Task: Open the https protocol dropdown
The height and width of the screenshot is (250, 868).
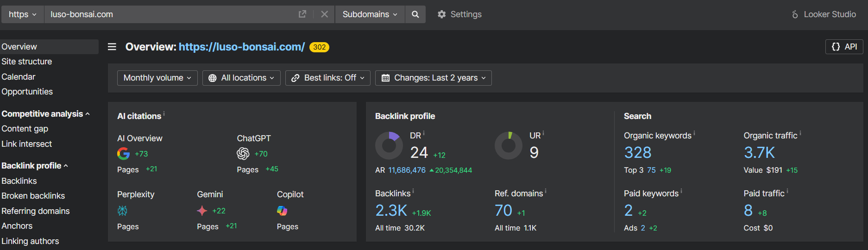Action: pyautogui.click(x=22, y=14)
